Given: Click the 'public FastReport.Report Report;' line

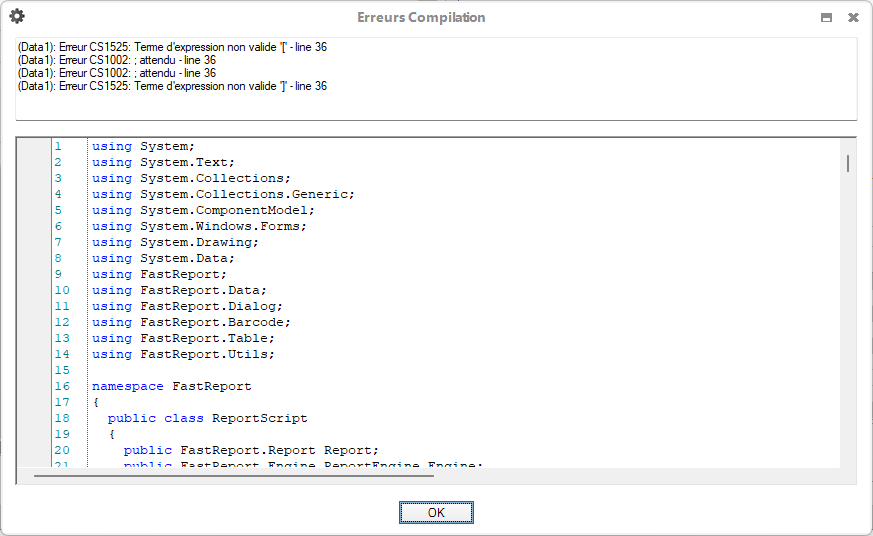Looking at the screenshot, I should (x=251, y=450).
